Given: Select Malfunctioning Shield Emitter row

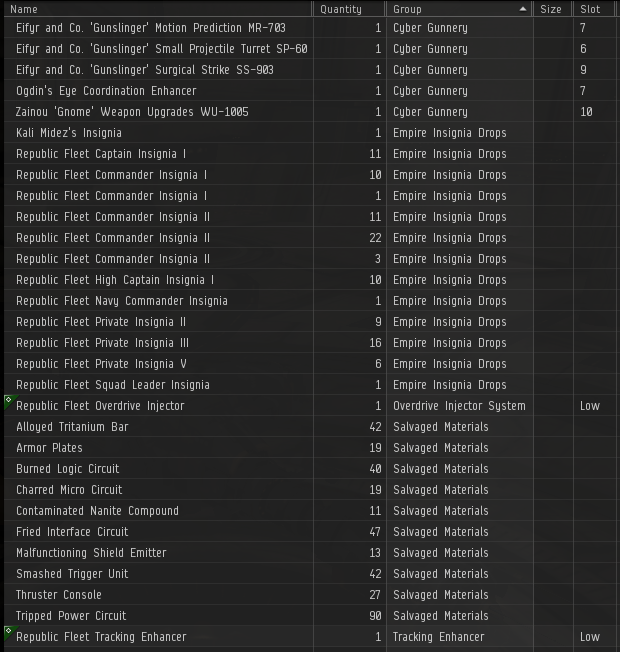Looking at the screenshot, I should coord(91,553).
